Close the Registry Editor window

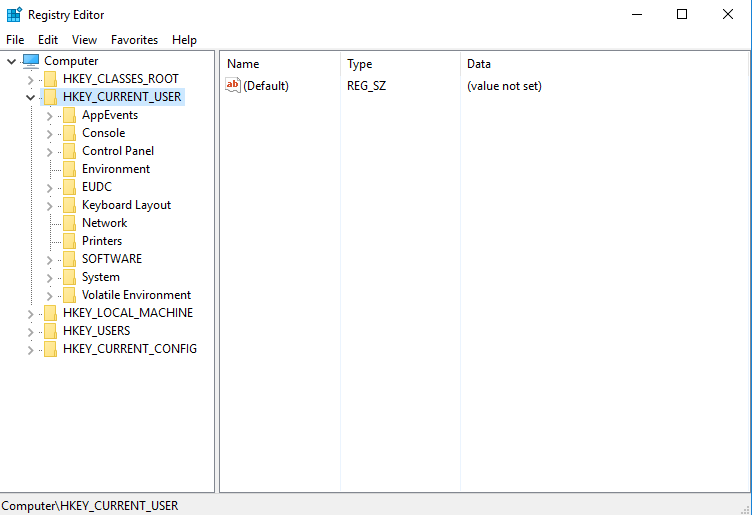[x=728, y=14]
